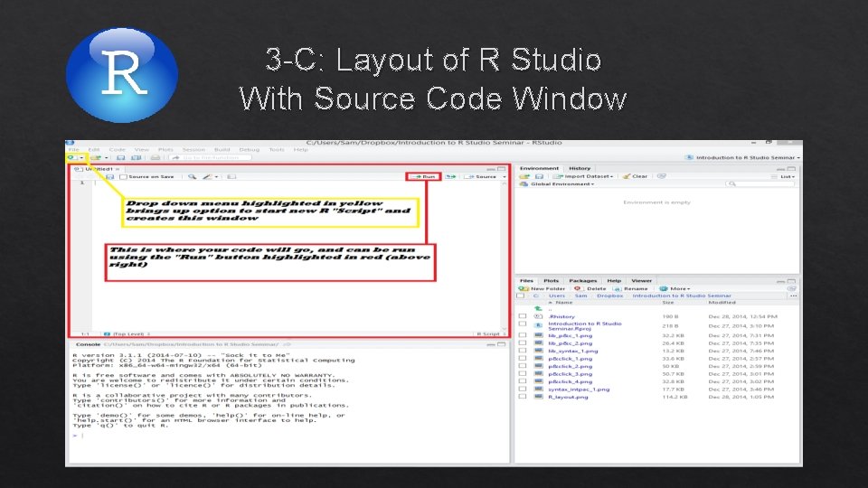Click the refresh icon in Files pane toolbar

click(792, 288)
